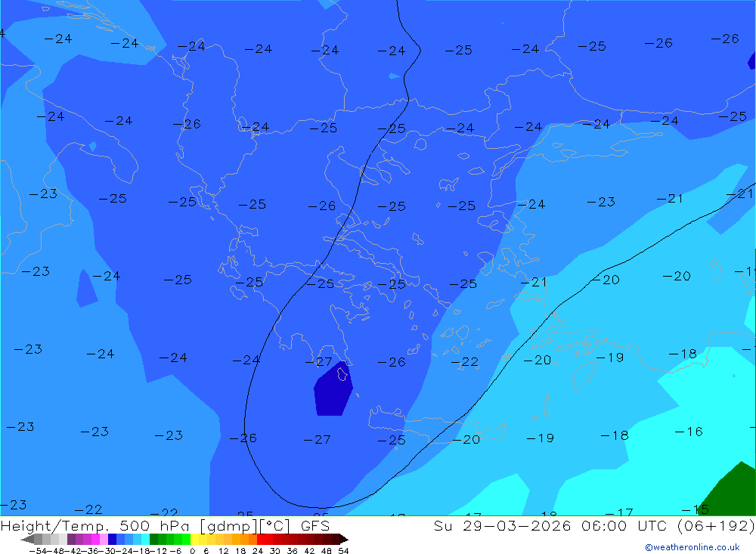Click the black right arrow of color scale

[344, 539]
